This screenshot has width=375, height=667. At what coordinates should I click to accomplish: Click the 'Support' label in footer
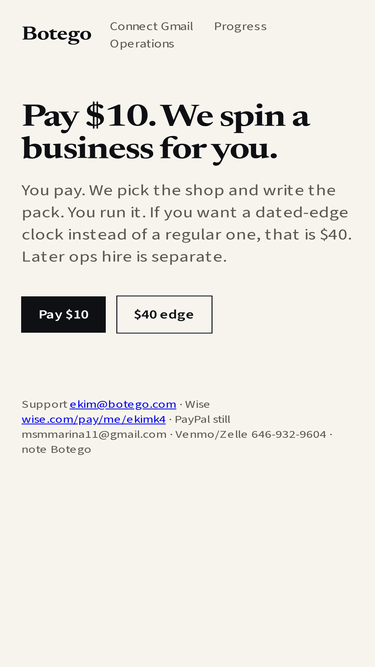tap(45, 404)
